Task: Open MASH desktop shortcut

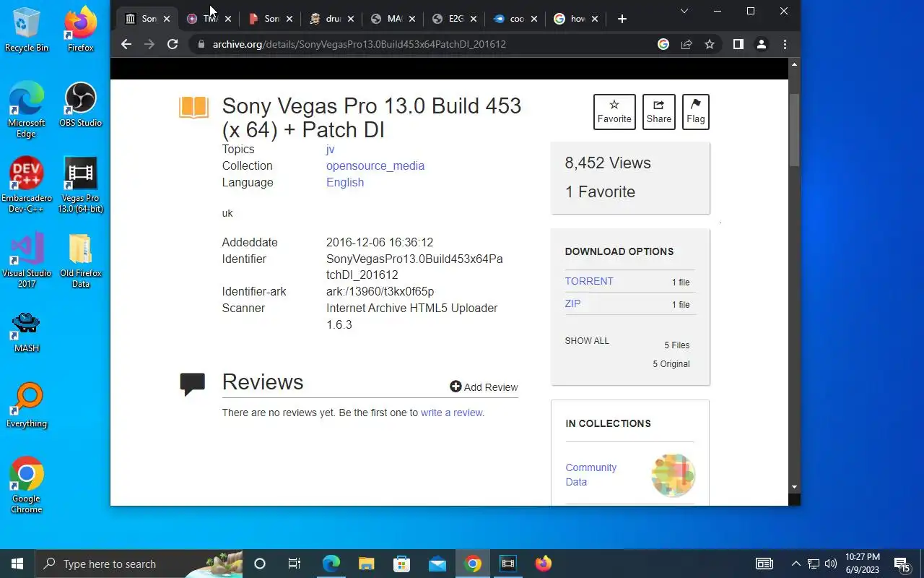Action: pyautogui.click(x=27, y=332)
